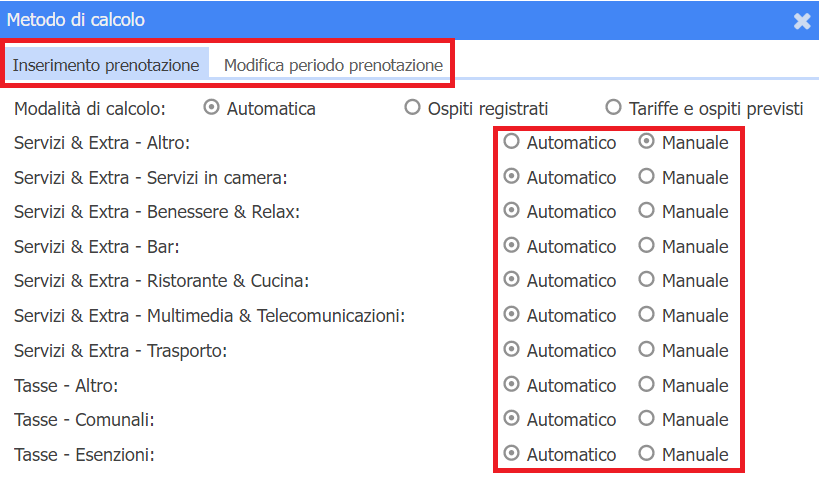
Task: Select Automatico for Ristorante & Cucina
Action: tap(512, 281)
